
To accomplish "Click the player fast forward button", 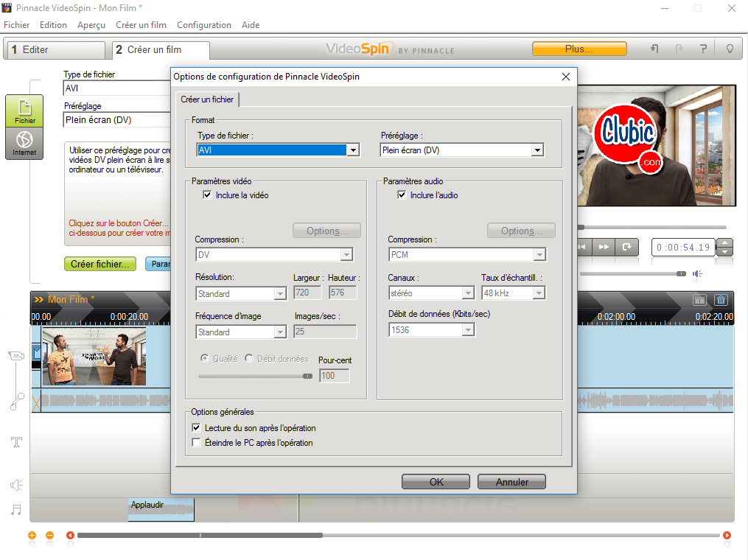I will click(604, 247).
